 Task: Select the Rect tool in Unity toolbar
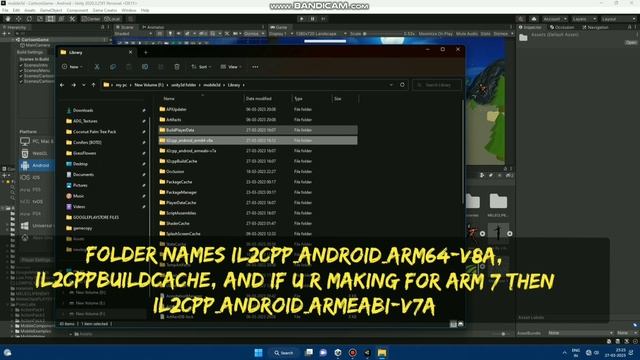51,19
